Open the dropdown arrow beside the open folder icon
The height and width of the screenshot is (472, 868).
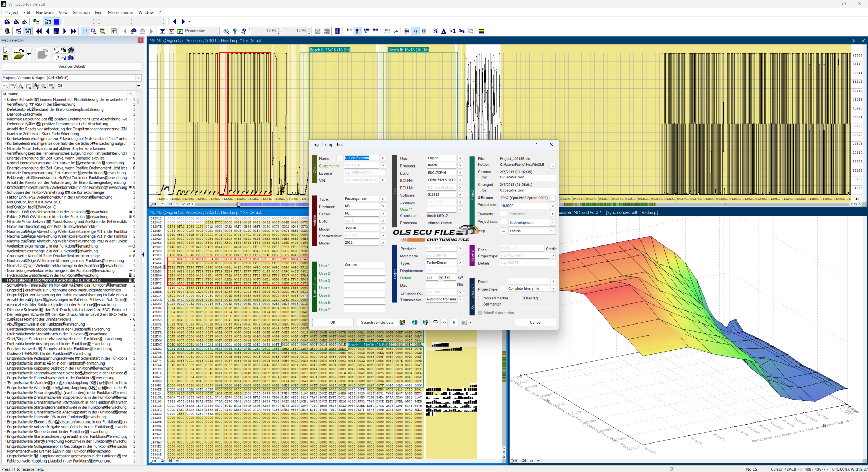click(x=29, y=54)
